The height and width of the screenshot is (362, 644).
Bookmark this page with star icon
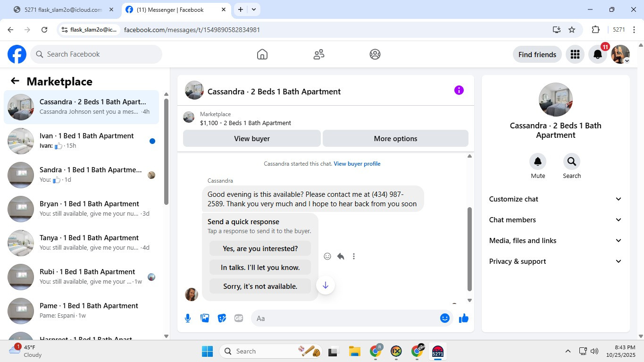572,30
